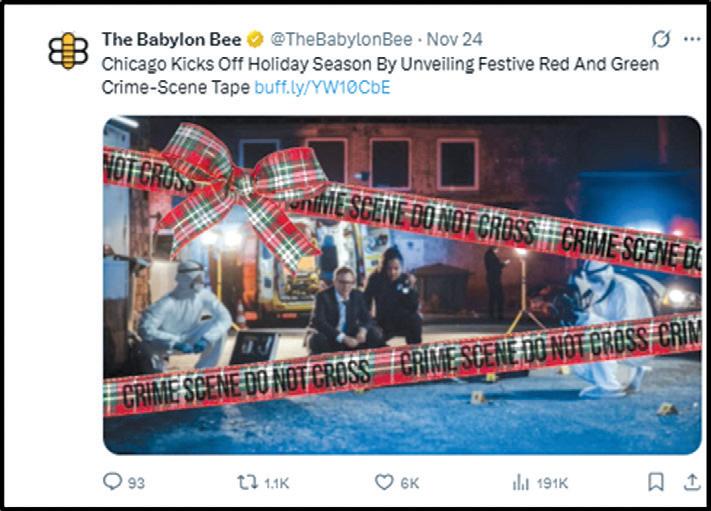Click the Nov 24 timestamp
Image resolution: width=711 pixels, height=511 pixels.
pyautogui.click(x=454, y=39)
